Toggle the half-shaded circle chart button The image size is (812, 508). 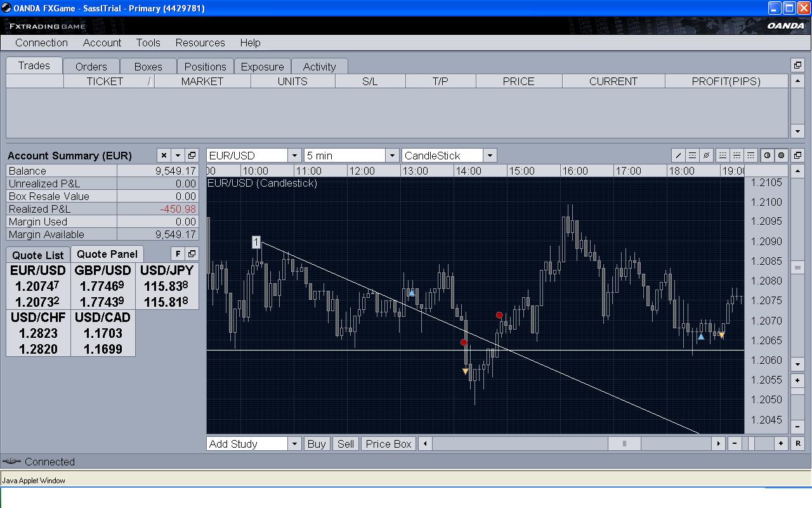point(767,155)
